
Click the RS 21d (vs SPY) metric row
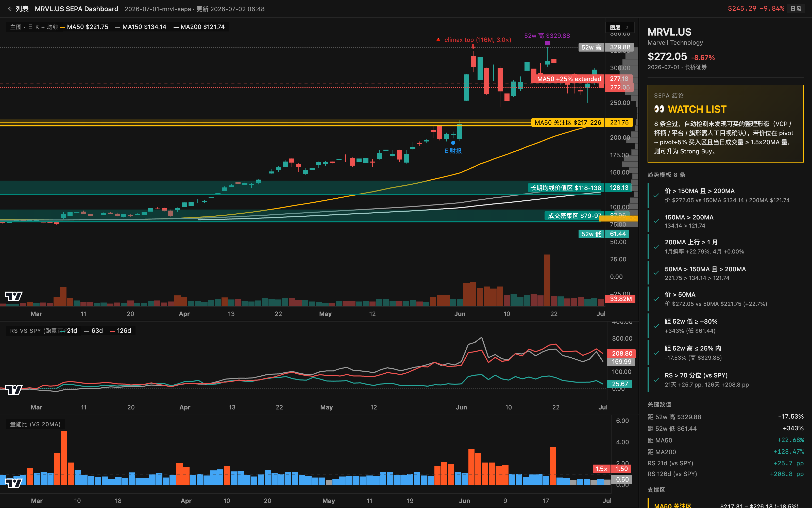725,463
